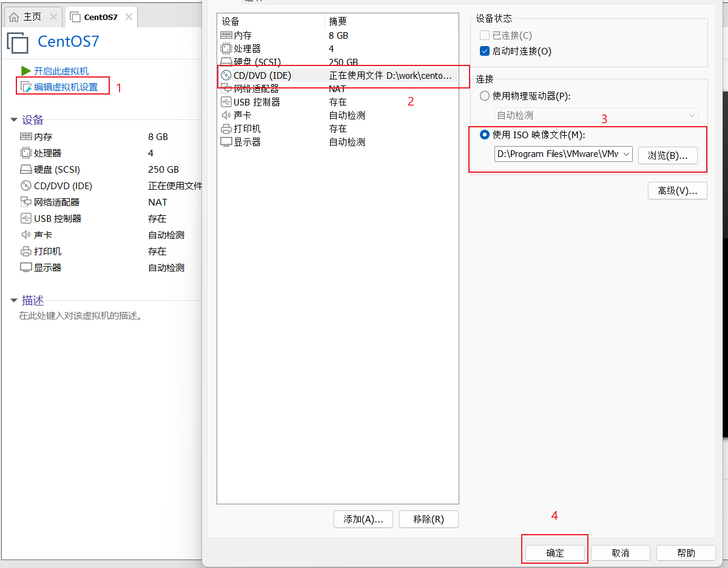Select the 声卡 speaker icon in dialog list

[x=226, y=115]
